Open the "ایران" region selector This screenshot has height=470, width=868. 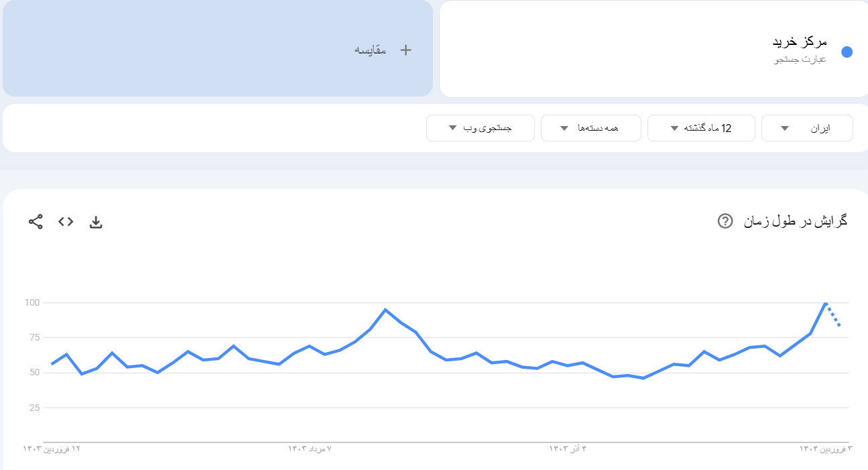coord(806,127)
